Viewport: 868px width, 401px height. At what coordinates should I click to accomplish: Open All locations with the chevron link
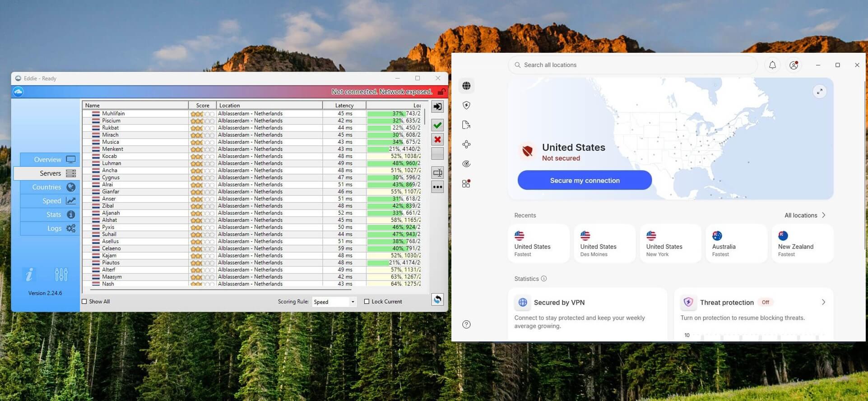point(805,215)
